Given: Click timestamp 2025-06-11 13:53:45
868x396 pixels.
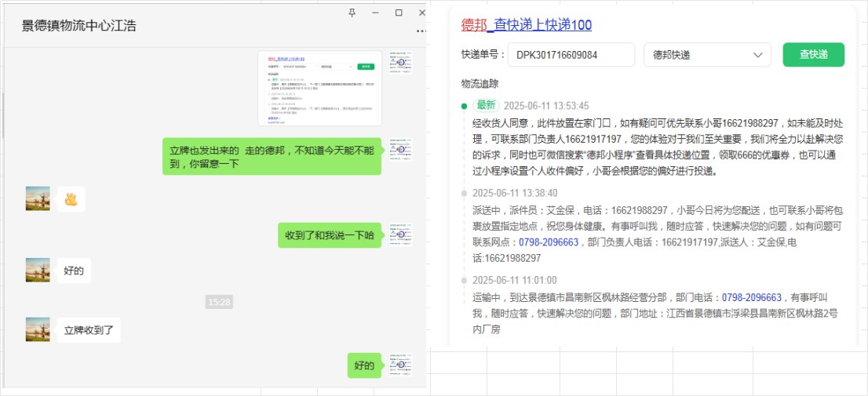Looking at the screenshot, I should [x=546, y=106].
